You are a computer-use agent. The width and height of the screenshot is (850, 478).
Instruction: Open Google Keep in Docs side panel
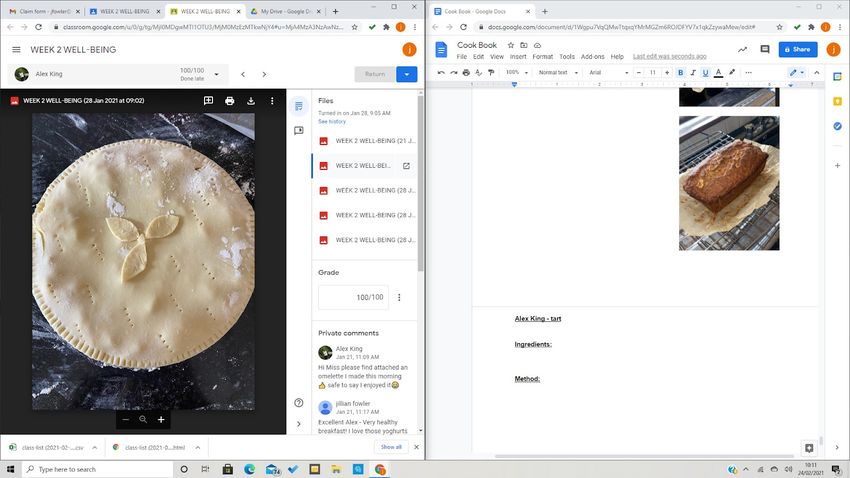838,101
